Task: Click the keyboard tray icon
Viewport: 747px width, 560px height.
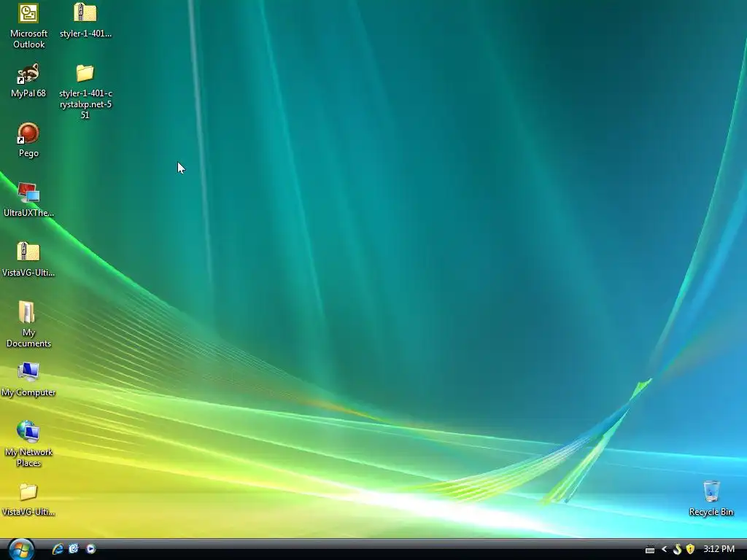Action: click(x=650, y=550)
